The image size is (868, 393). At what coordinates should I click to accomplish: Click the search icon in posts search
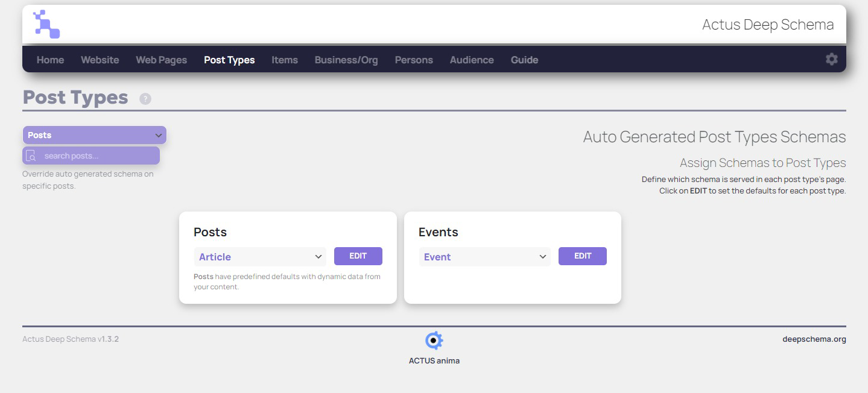coord(31,156)
